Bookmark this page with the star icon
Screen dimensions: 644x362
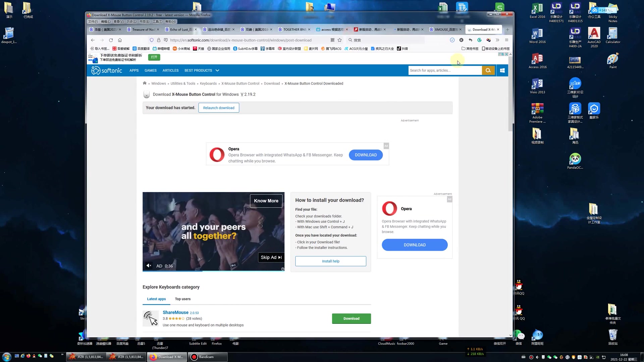pos(340,40)
